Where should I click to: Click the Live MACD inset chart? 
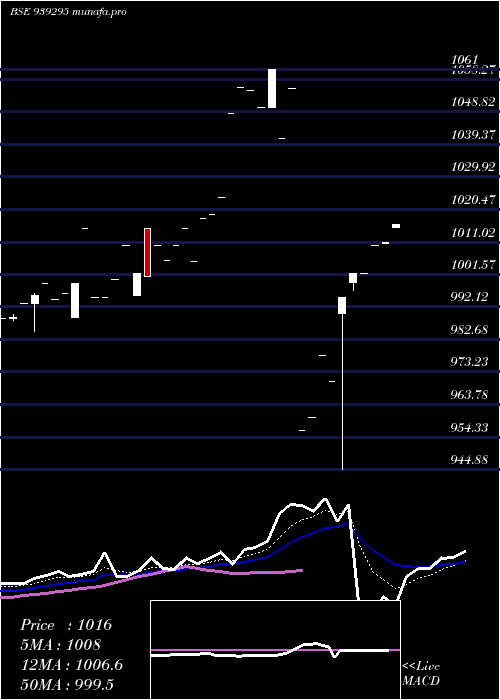[275, 650]
